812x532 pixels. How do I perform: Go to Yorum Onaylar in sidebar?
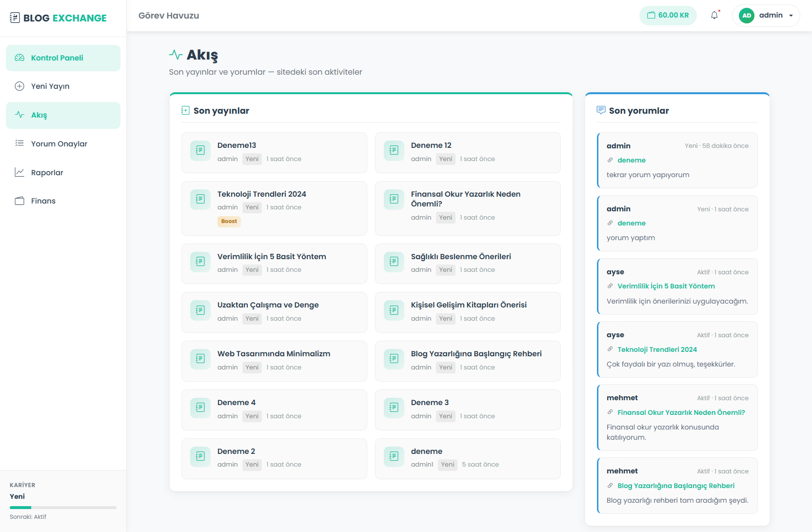coord(59,144)
